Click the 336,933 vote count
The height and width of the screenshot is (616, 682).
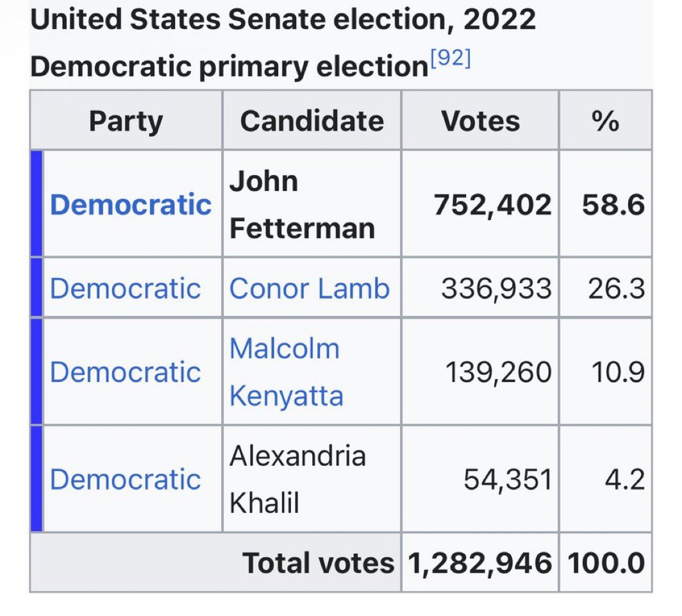click(x=496, y=289)
